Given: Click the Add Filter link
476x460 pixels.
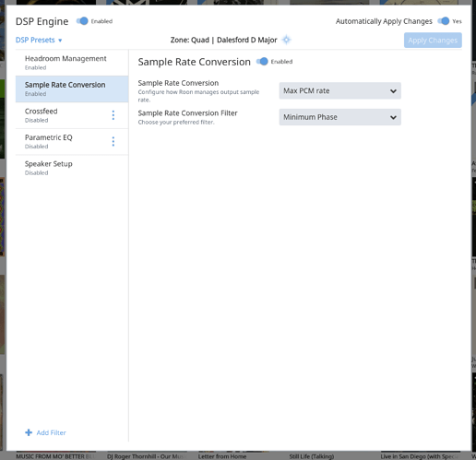Looking at the screenshot, I should coord(45,432).
